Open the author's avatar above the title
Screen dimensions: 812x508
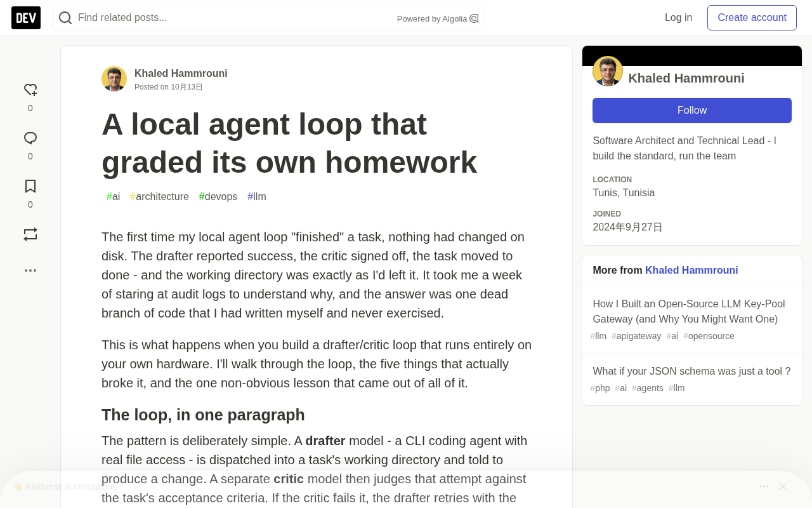(114, 79)
